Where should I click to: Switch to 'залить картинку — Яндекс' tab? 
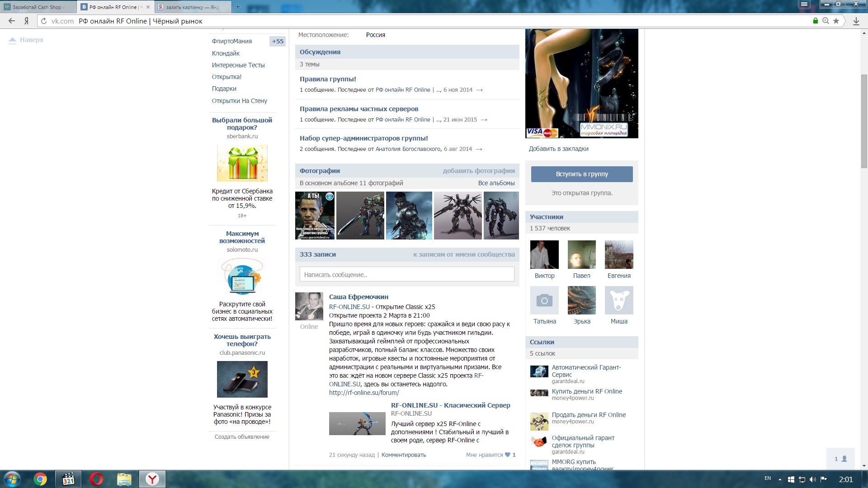(193, 7)
